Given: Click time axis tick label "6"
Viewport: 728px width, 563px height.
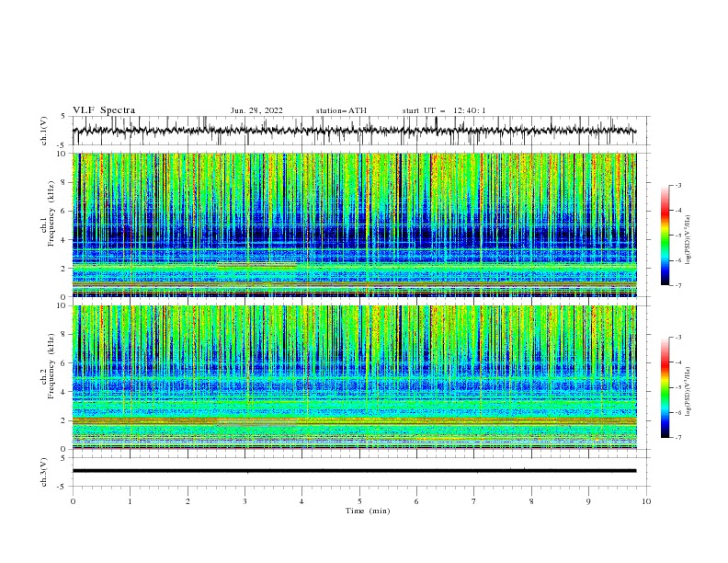Looking at the screenshot, I should click(x=416, y=501).
